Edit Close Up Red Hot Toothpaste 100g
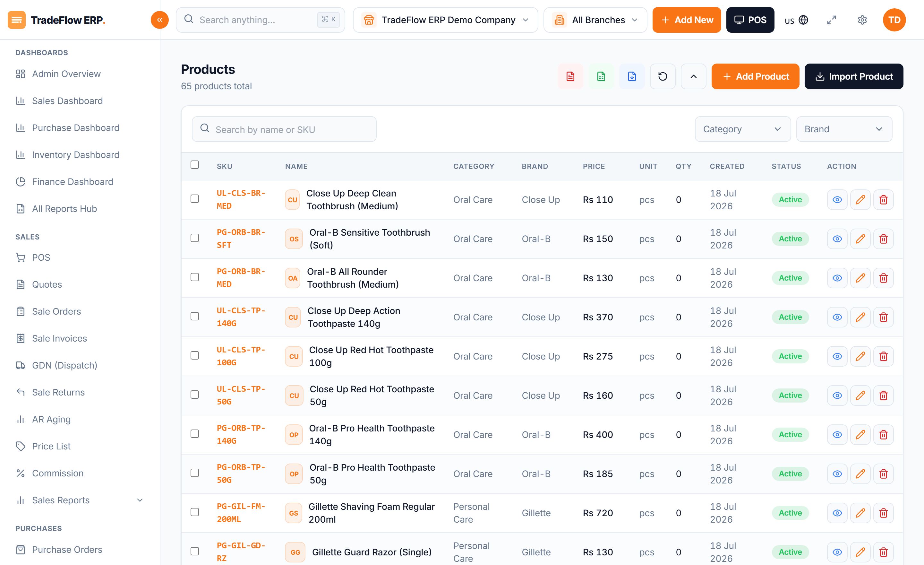This screenshot has height=565, width=924. pyautogui.click(x=860, y=356)
